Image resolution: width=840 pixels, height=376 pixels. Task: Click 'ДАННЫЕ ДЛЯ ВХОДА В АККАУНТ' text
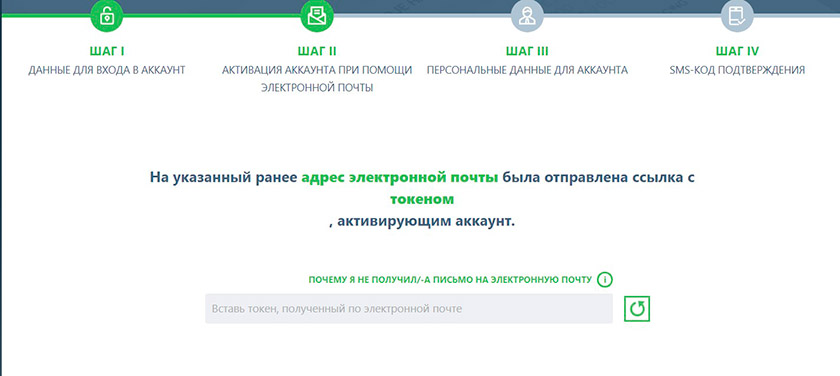click(107, 70)
